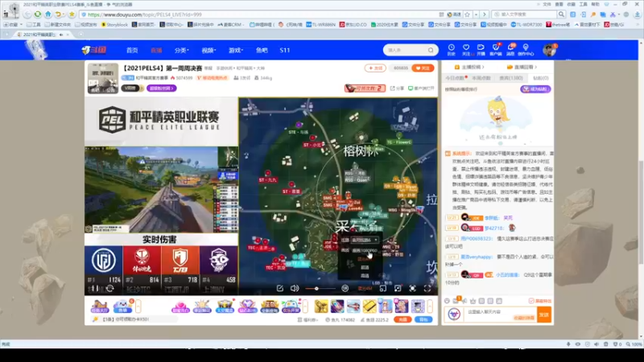The width and height of the screenshot is (644, 362).
Task: Expand the 游戏 dropdown in navigation
Action: tap(236, 50)
